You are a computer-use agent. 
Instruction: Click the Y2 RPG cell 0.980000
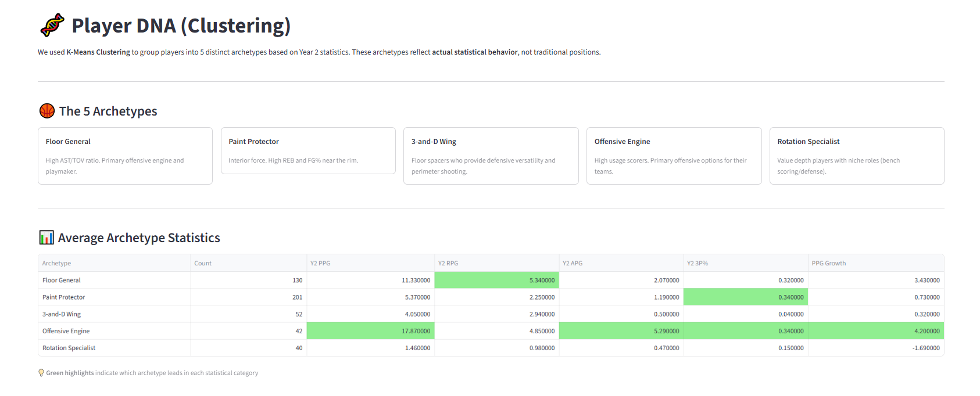(496, 348)
